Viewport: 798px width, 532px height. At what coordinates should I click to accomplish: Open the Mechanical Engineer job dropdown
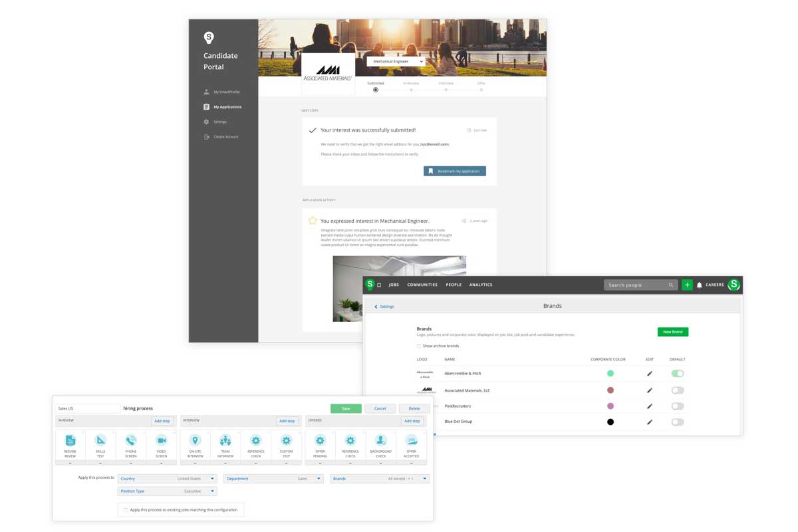(395, 61)
